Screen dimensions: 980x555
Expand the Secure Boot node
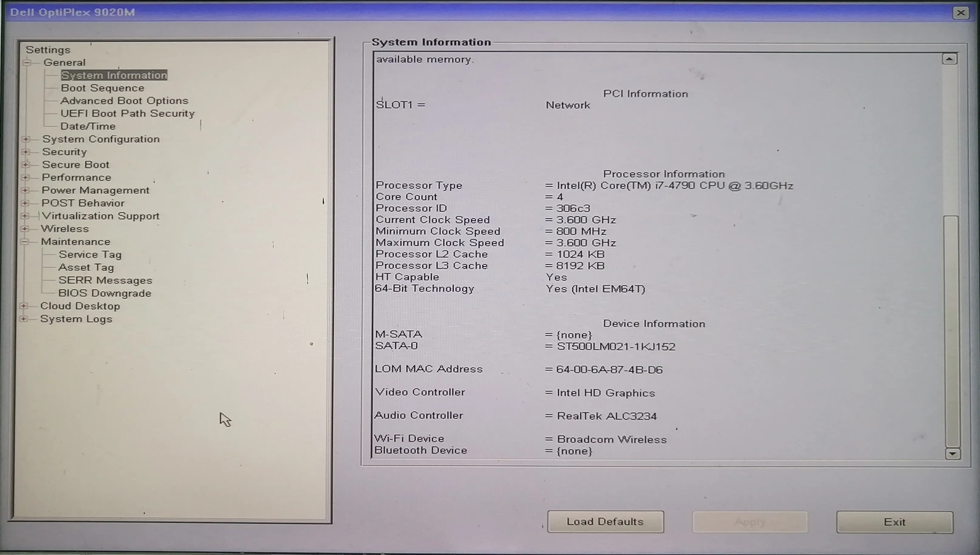(x=26, y=165)
